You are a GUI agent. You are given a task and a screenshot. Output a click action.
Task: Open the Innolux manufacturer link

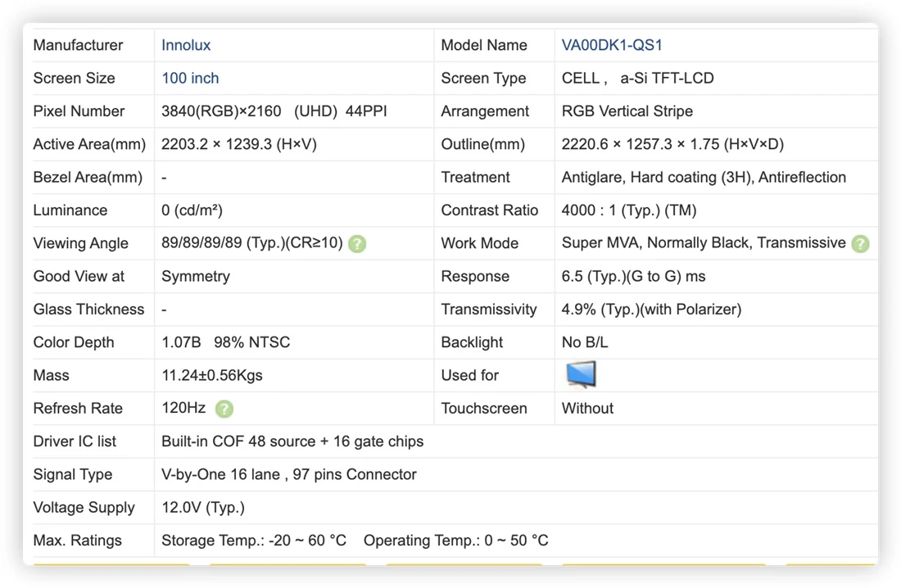[x=186, y=45]
